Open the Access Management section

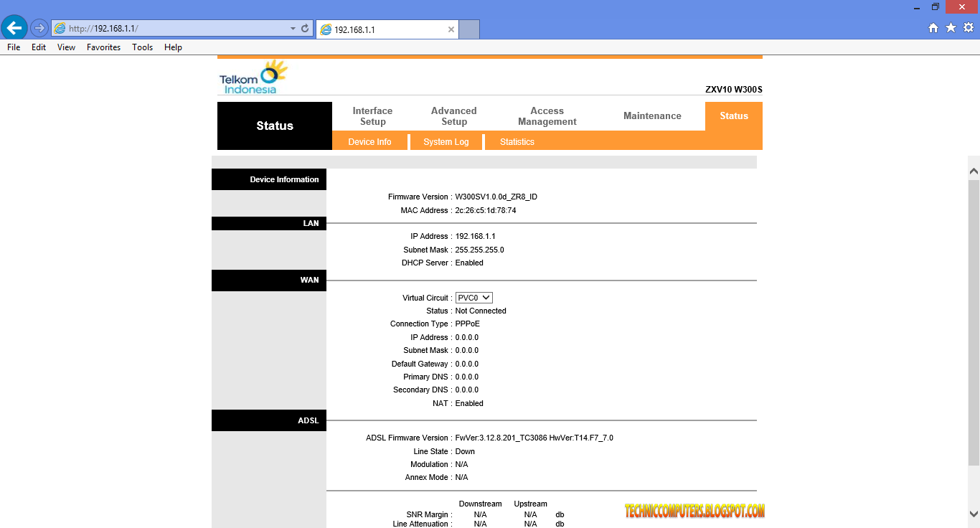tap(547, 115)
